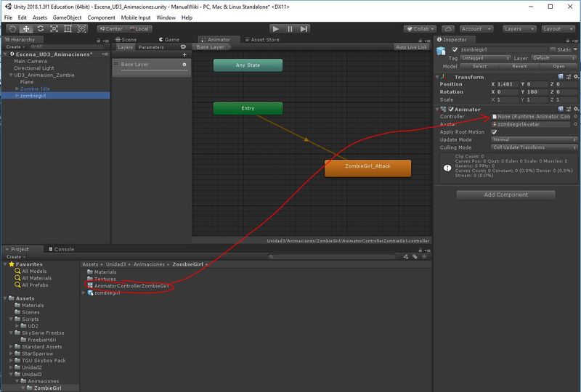Open Animator preset selector icon

click(x=569, y=109)
